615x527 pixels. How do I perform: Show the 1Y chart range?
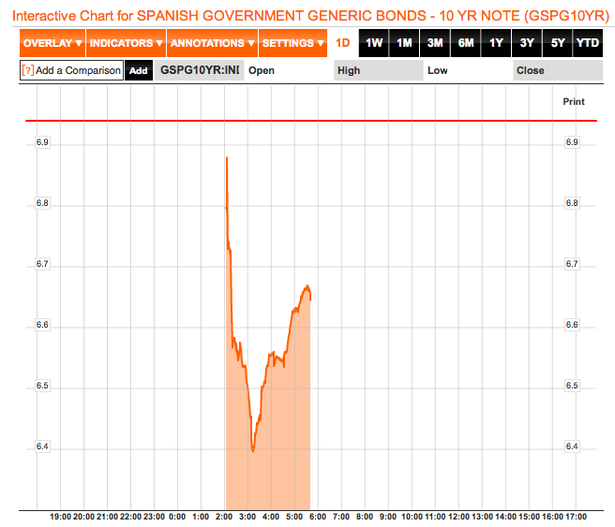point(496,43)
